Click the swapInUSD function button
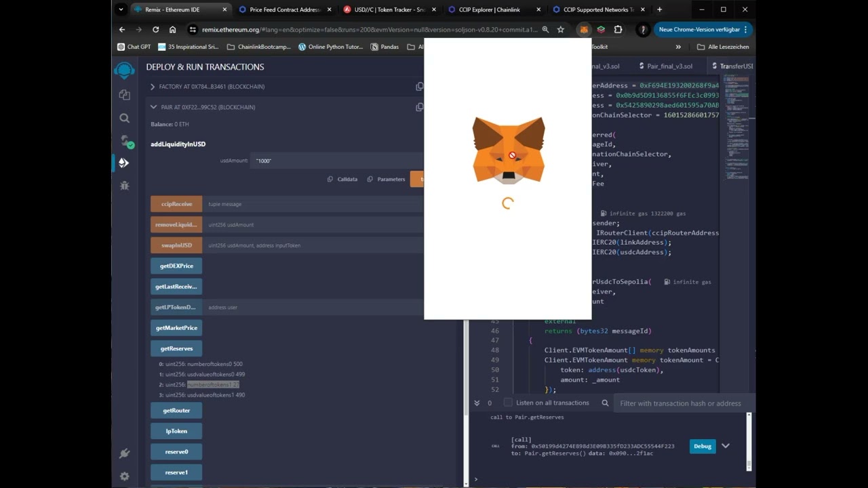Viewport: 868px width, 488px height. click(x=176, y=245)
